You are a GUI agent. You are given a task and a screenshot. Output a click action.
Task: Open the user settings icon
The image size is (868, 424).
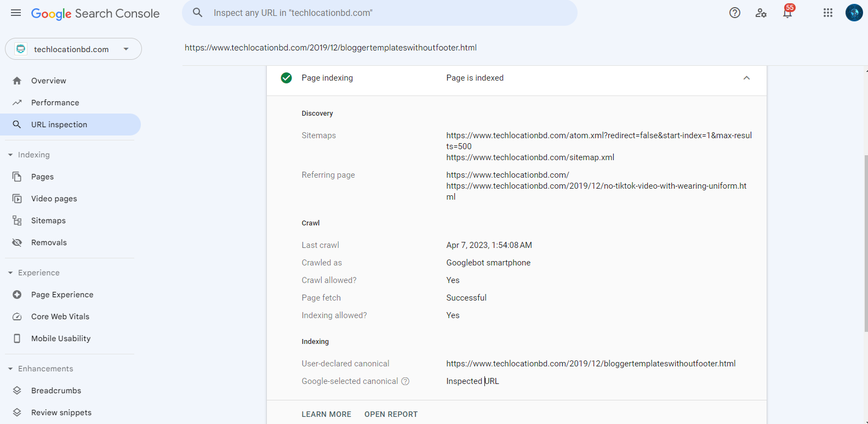(761, 13)
